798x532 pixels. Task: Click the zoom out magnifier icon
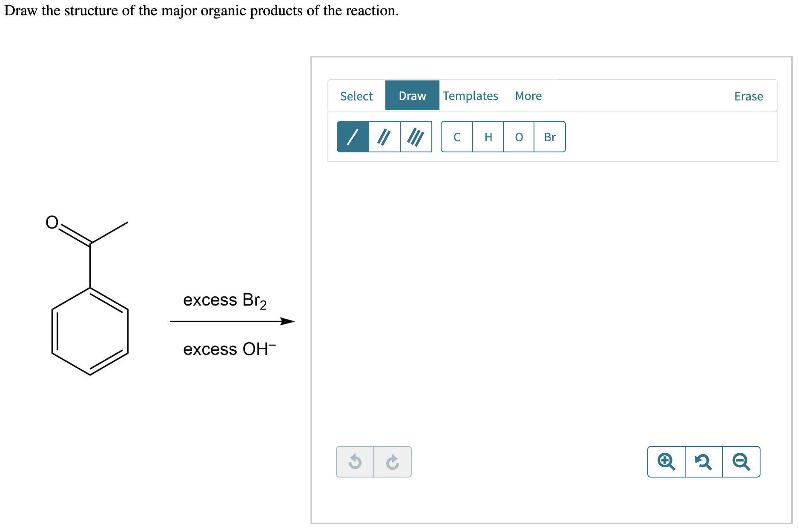click(x=741, y=462)
